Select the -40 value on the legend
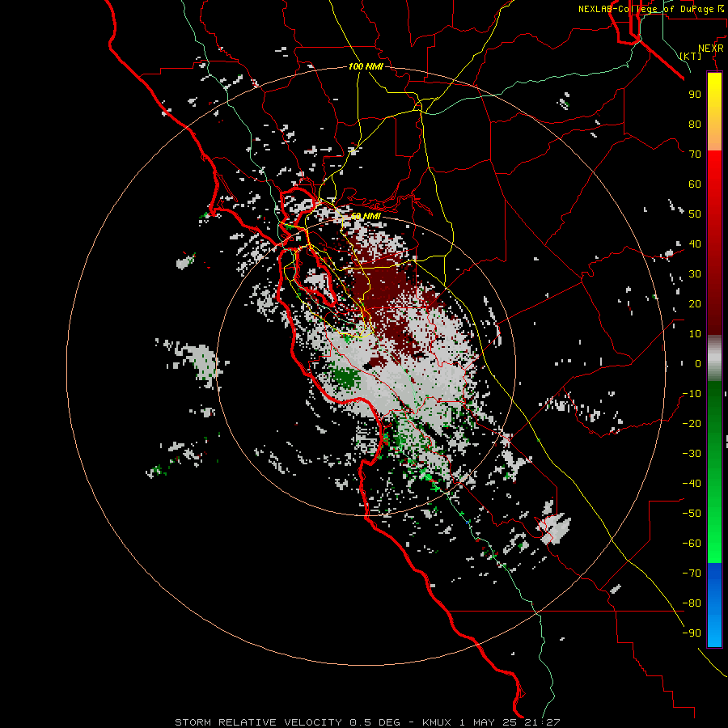This screenshot has width=728, height=728. pyautogui.click(x=692, y=484)
